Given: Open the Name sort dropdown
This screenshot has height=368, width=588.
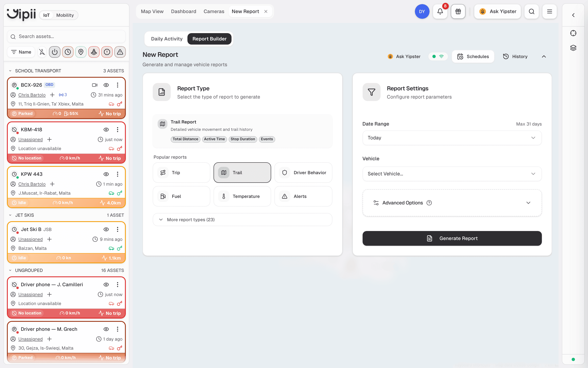Looking at the screenshot, I should [21, 52].
